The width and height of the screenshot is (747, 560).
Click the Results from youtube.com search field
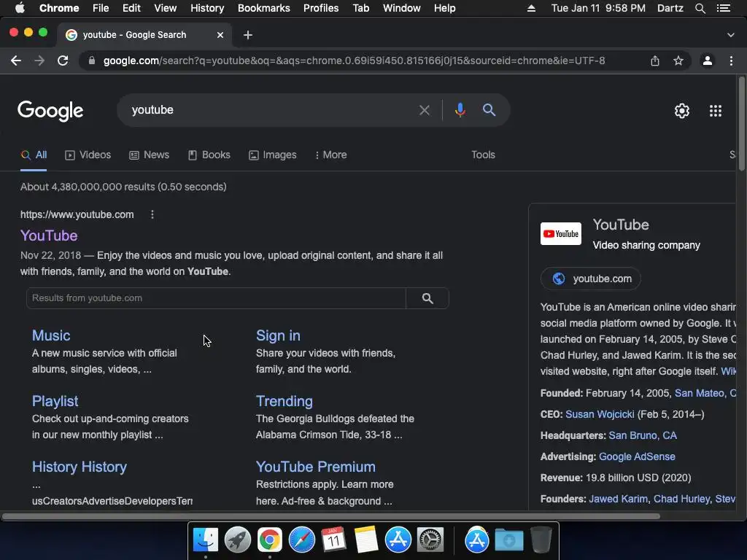[x=216, y=298]
